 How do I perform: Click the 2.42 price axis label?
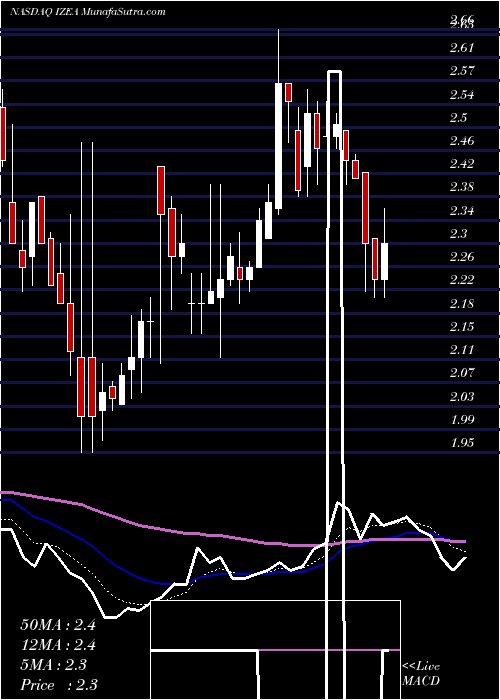point(462,164)
